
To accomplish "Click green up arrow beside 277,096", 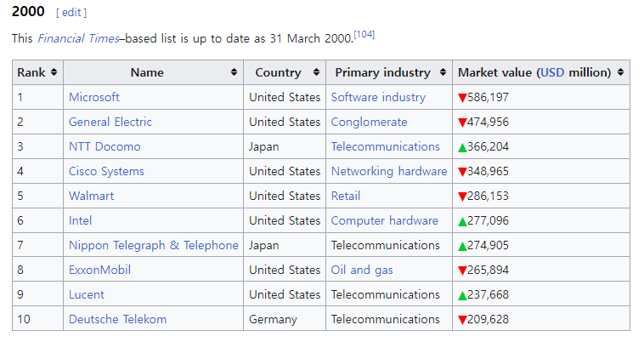I will coord(462,221).
